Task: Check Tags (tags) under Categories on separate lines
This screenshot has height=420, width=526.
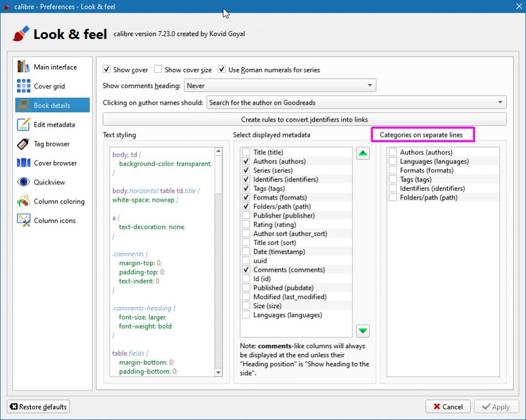Action: pyautogui.click(x=393, y=179)
